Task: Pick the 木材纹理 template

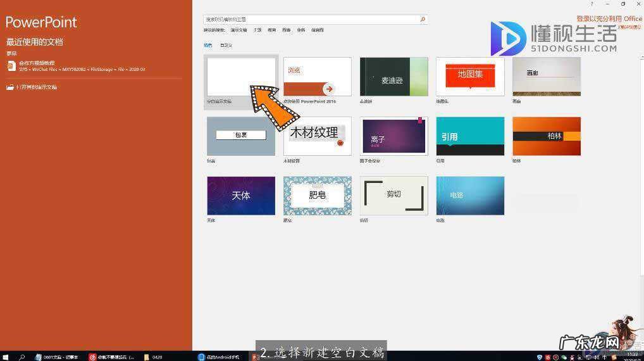Action: pyautogui.click(x=317, y=136)
